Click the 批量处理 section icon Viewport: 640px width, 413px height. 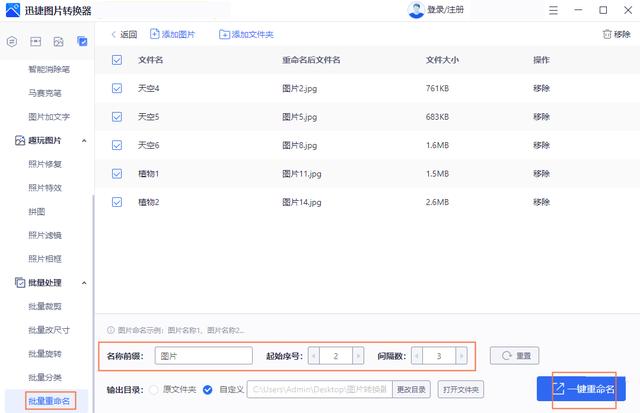[x=20, y=282]
